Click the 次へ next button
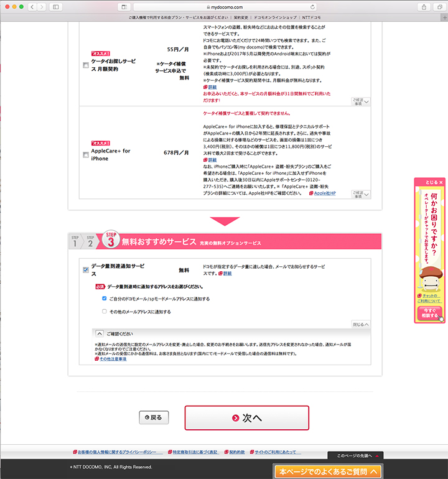The image size is (448, 479). tap(246, 417)
